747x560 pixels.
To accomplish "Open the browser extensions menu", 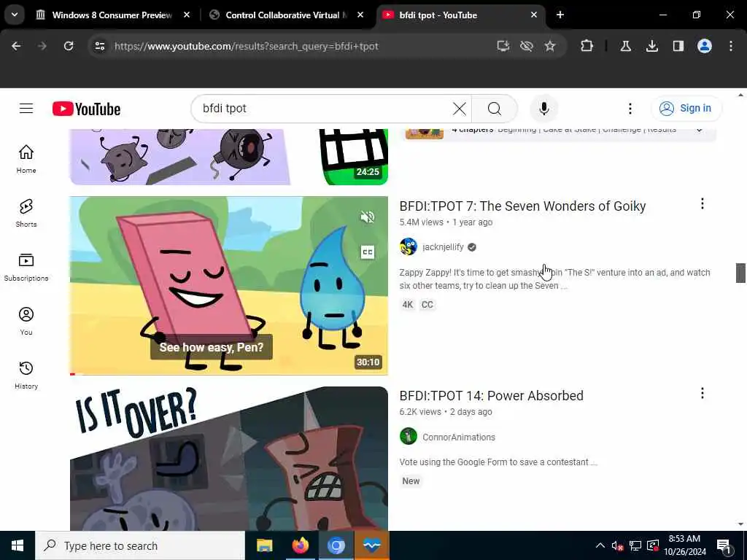I will pyautogui.click(x=587, y=46).
